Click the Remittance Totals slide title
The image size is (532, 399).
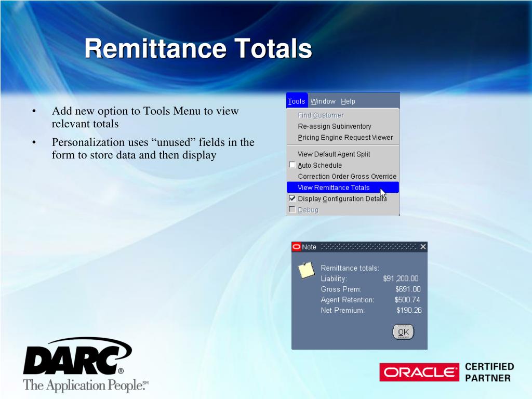click(198, 48)
